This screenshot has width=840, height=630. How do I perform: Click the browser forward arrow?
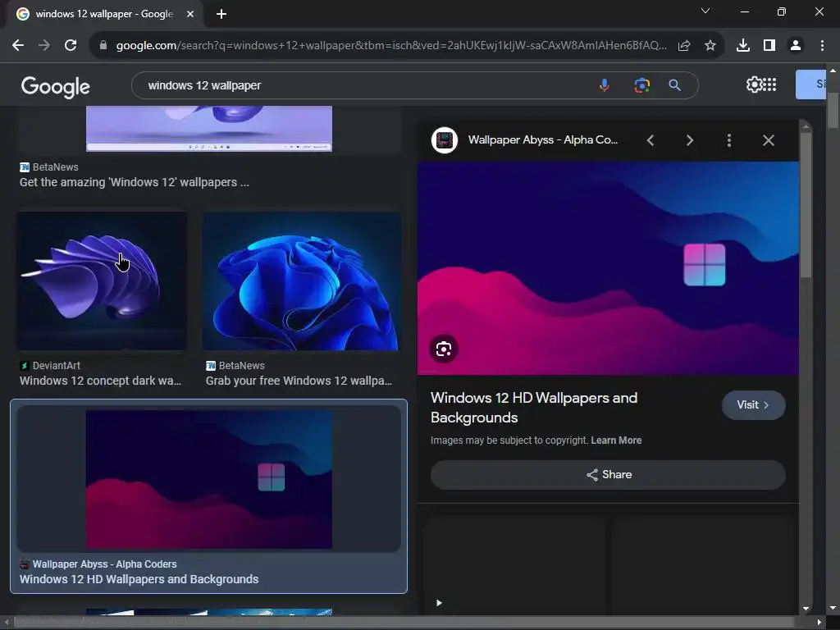click(44, 46)
